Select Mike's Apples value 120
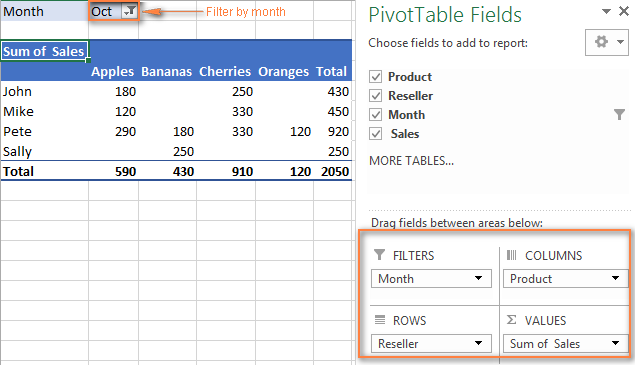Image resolution: width=635 pixels, height=365 pixels. click(x=125, y=111)
